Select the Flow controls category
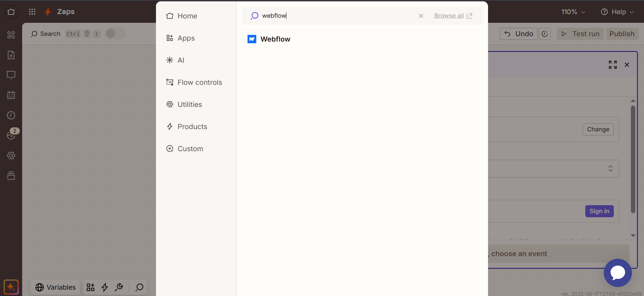 point(196,82)
